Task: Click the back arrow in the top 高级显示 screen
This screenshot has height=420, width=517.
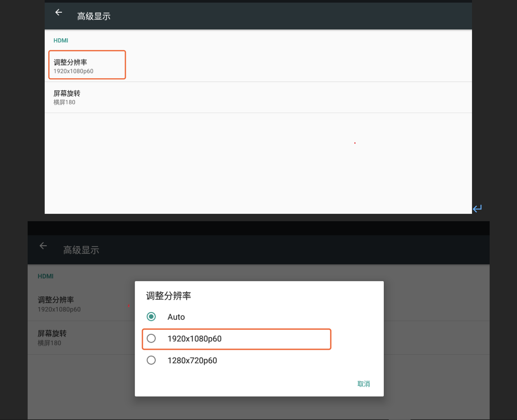Action: (x=59, y=12)
